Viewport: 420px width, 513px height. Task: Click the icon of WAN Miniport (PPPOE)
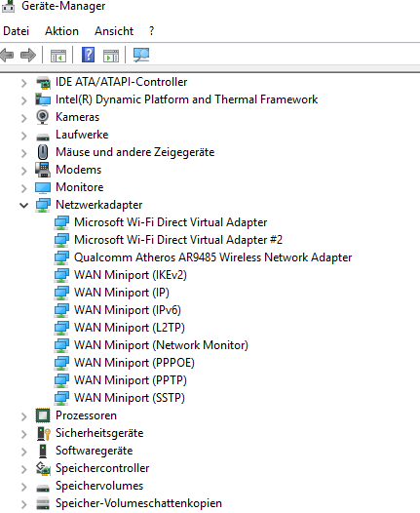[x=61, y=363]
